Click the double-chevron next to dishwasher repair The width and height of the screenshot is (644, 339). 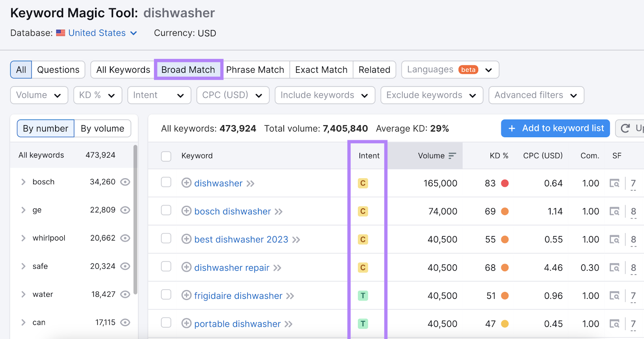(x=277, y=268)
